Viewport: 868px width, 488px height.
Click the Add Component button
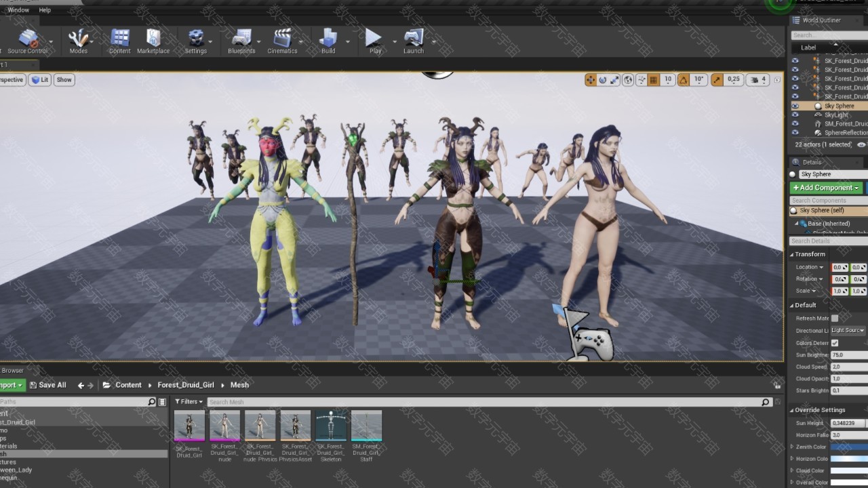tap(826, 188)
